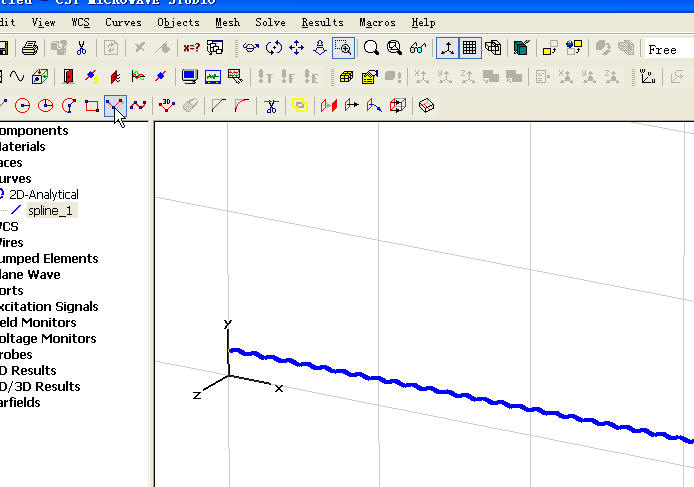Image resolution: width=694 pixels, height=487 pixels.
Task: Select the Pan view tool
Action: 297,48
